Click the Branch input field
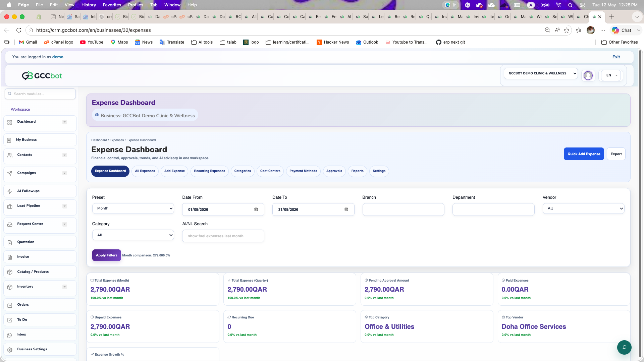This screenshot has height=362, width=644. 403,209
